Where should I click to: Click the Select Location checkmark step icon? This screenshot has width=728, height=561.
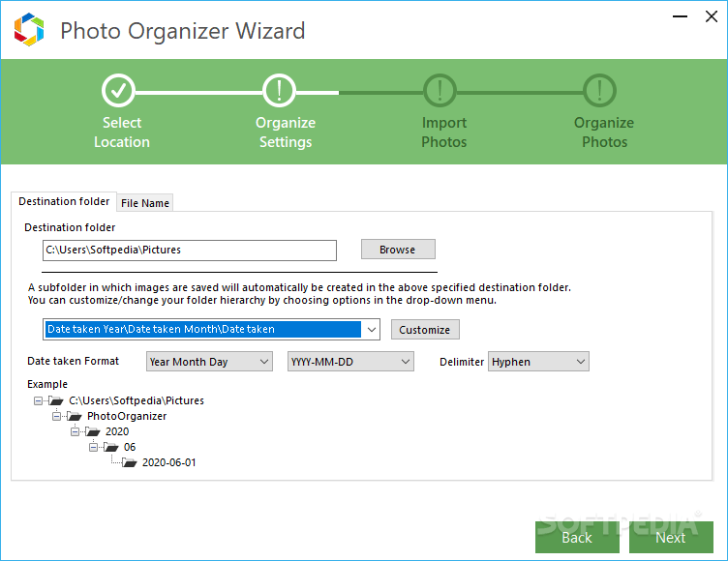(x=119, y=91)
